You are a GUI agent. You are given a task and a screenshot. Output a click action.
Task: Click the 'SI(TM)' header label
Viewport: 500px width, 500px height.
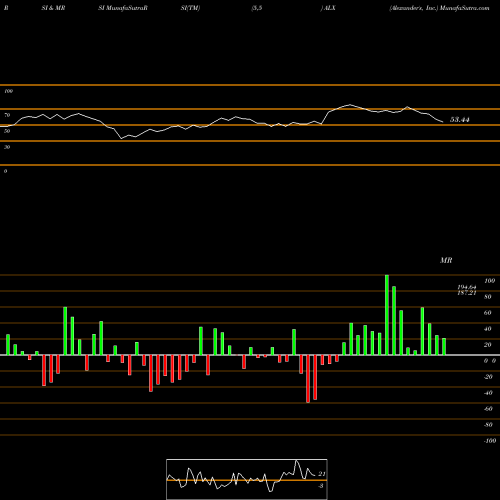[190, 8]
